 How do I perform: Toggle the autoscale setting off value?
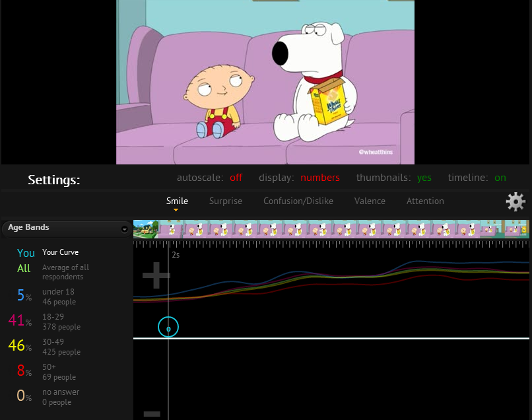pyautogui.click(x=236, y=178)
